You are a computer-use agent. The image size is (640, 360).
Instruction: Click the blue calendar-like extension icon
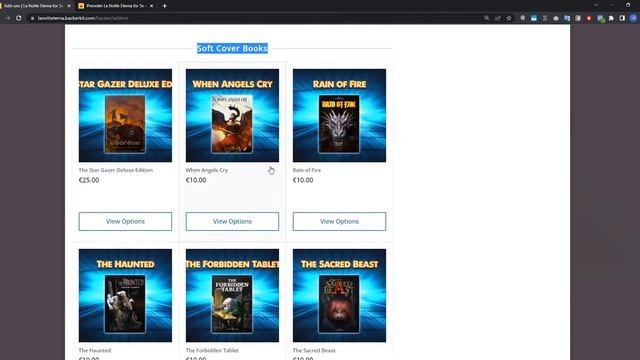point(534,18)
